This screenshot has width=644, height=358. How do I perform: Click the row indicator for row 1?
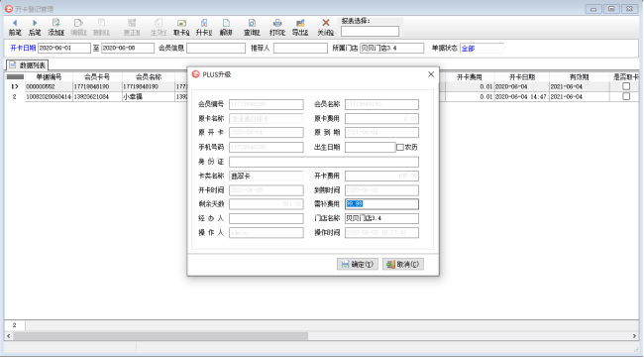15,86
